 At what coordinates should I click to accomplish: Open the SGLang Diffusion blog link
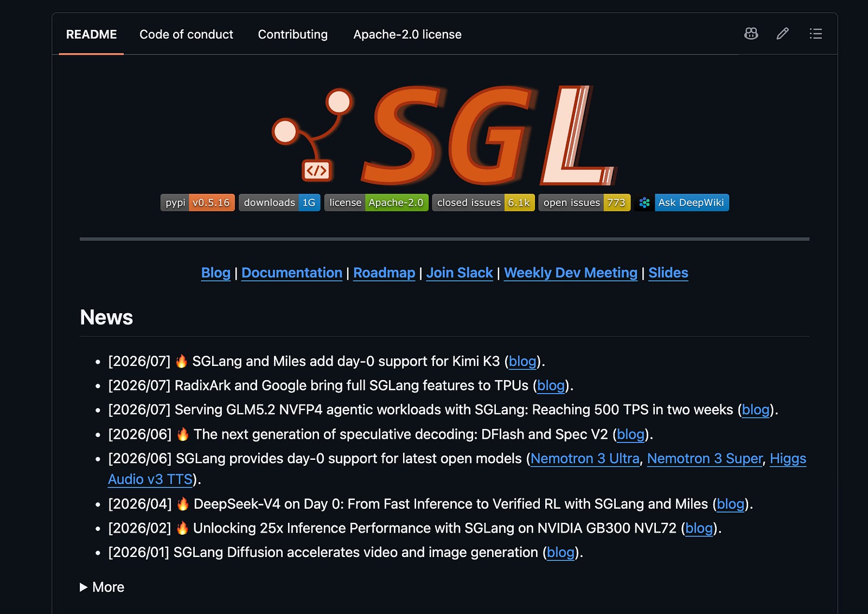(560, 553)
